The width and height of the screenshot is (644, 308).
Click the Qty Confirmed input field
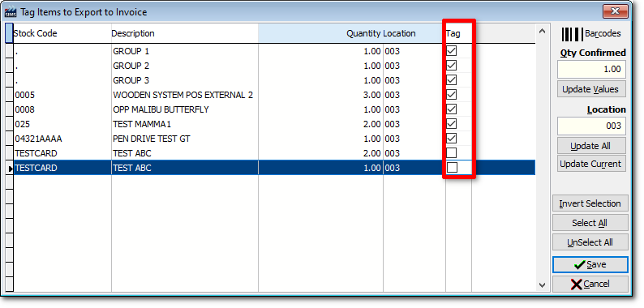pos(591,70)
